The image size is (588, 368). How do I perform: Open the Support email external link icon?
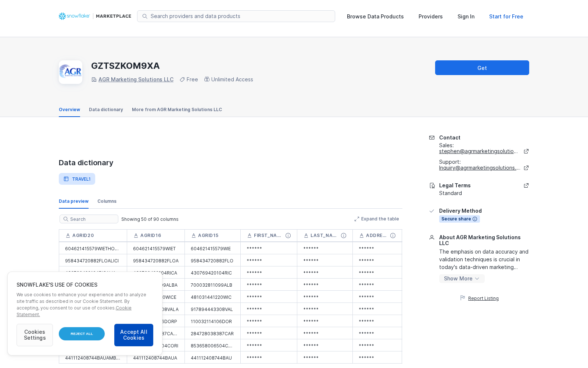pos(526,168)
